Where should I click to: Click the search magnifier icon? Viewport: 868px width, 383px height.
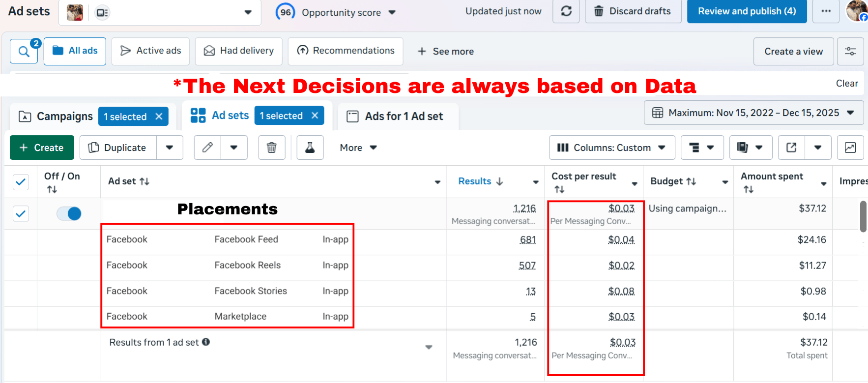pyautogui.click(x=24, y=51)
